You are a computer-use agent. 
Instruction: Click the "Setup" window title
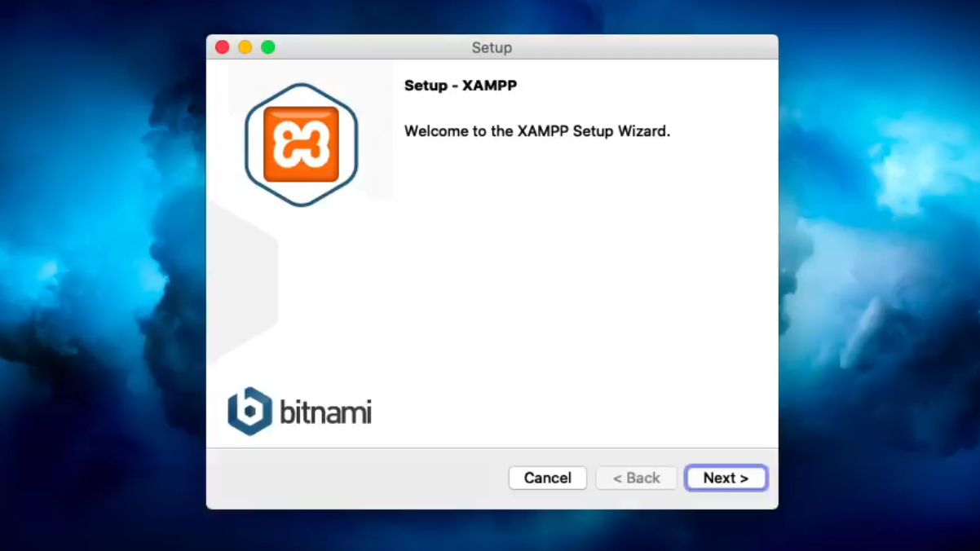pos(492,48)
